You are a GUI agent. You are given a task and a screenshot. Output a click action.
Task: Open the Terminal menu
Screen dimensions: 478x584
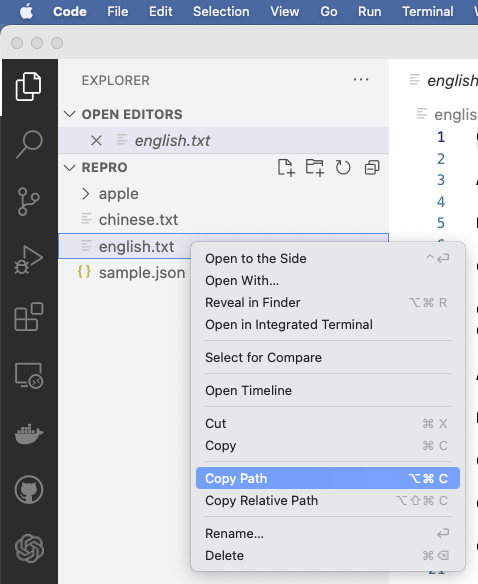428,12
